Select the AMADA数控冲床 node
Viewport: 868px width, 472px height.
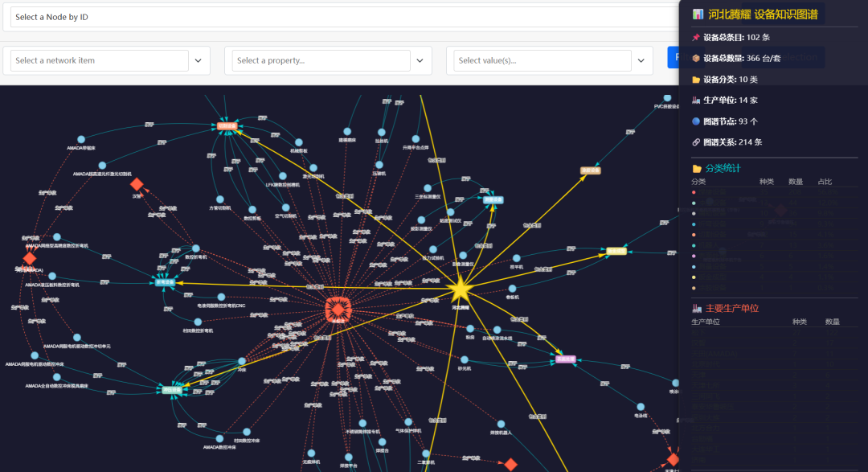tap(219, 439)
